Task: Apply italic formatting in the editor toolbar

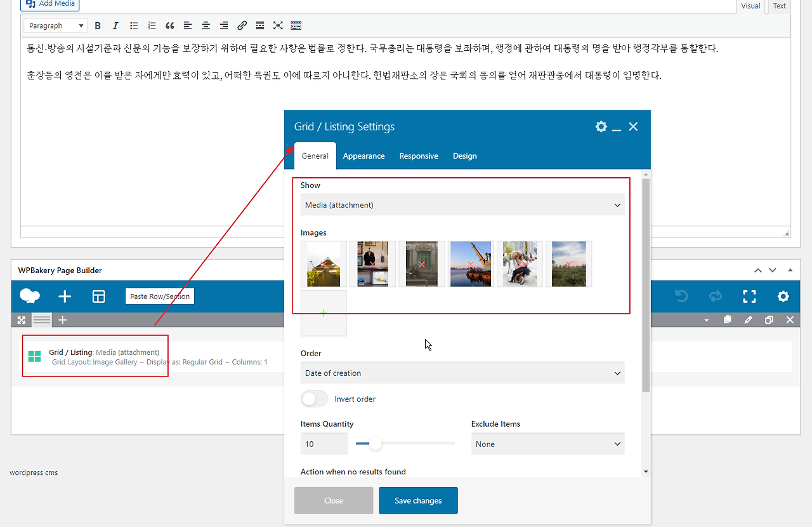Action: point(115,26)
